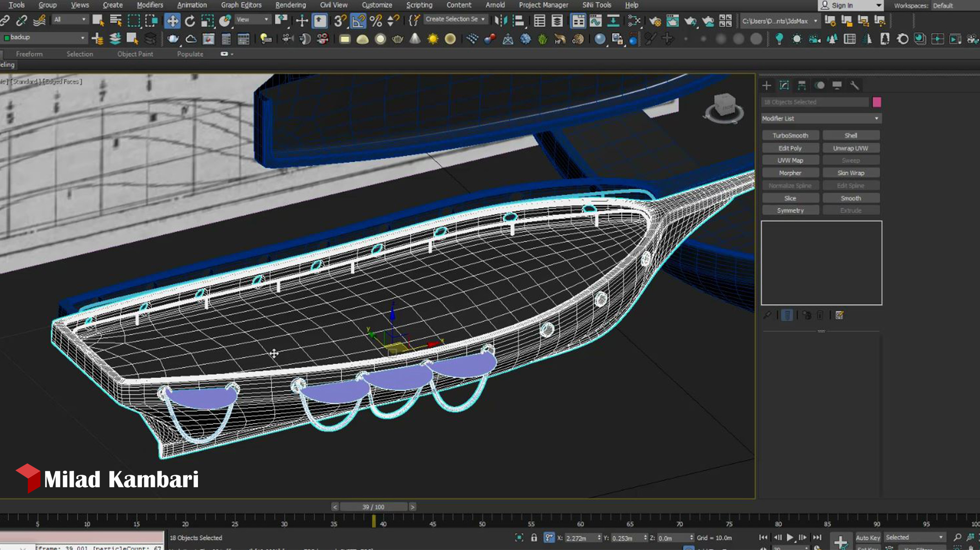Toggle the Selection Lock padlock
The width and height of the screenshot is (980, 550).
point(534,537)
